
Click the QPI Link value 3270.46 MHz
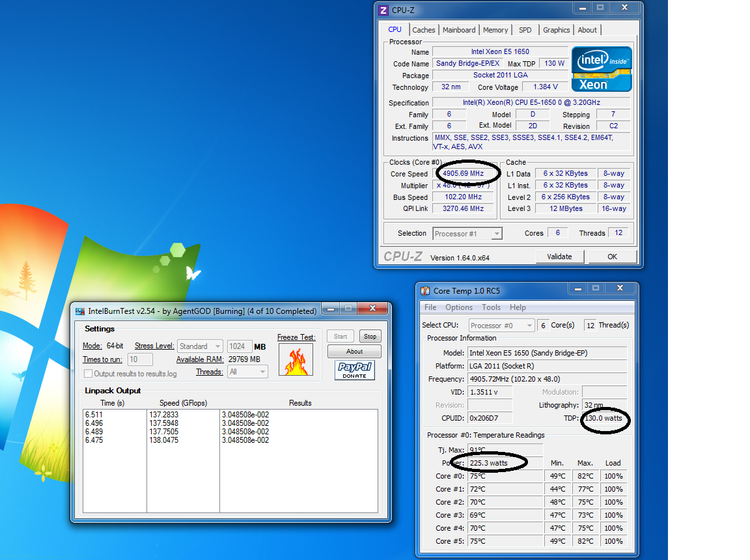coord(463,208)
